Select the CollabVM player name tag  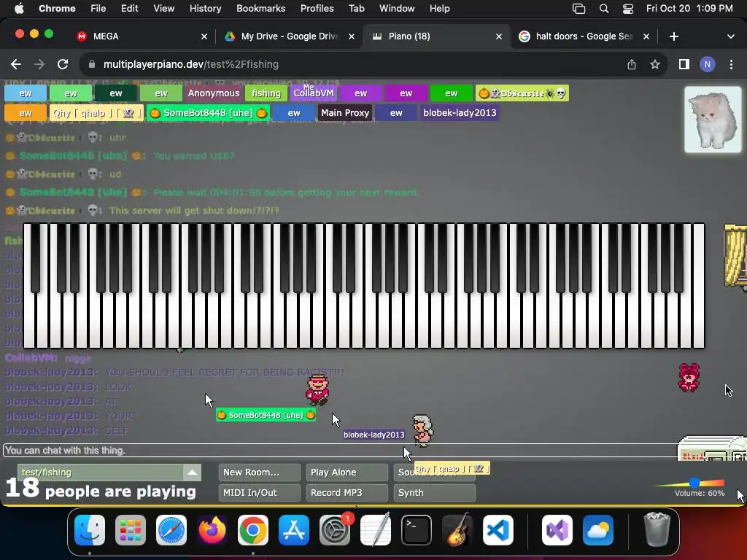[314, 93]
